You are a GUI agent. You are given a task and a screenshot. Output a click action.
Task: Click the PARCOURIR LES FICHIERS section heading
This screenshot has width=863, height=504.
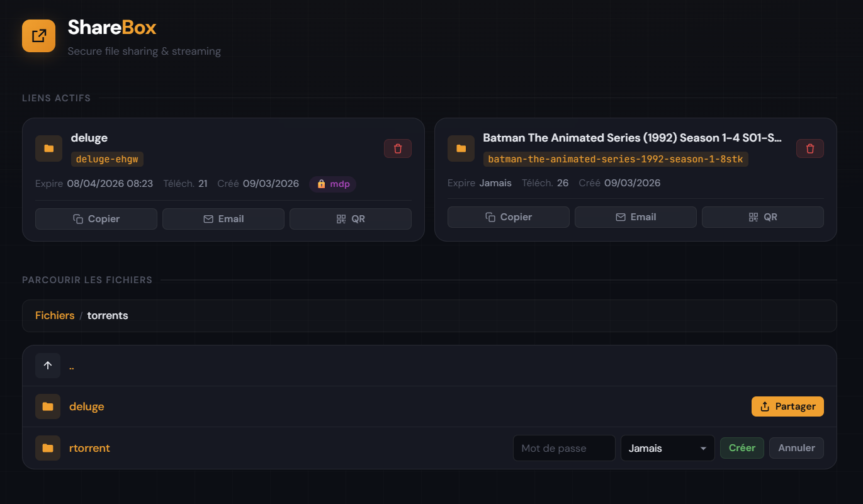tap(87, 280)
